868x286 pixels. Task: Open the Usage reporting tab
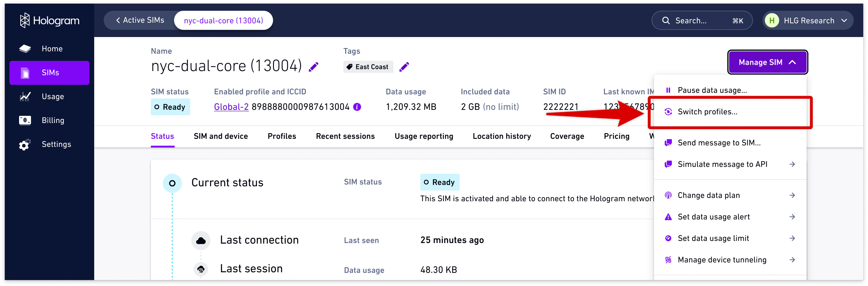[x=424, y=136]
